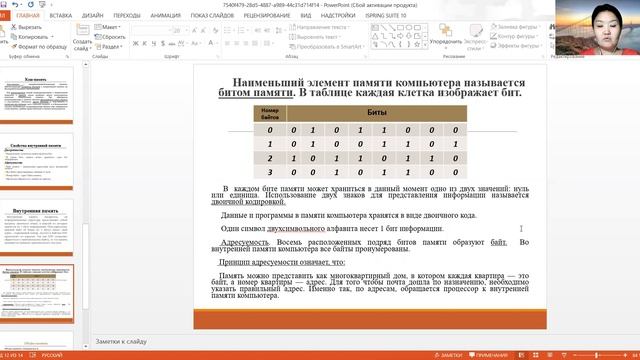The height and width of the screenshot is (360, 640).
Task: Select the oval shape
Action: (409, 28)
